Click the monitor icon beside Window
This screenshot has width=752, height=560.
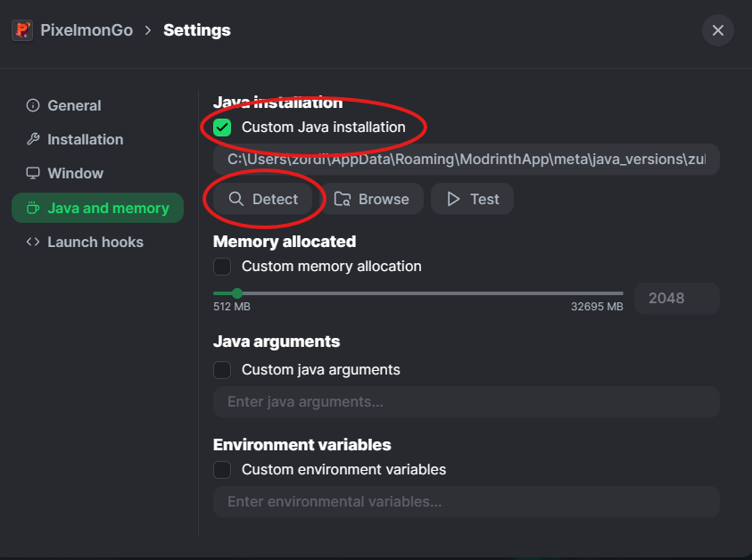pos(33,173)
